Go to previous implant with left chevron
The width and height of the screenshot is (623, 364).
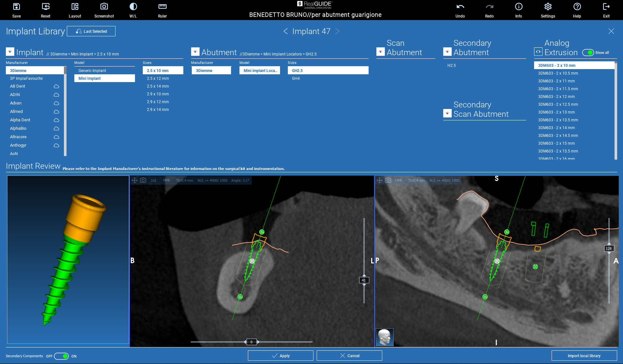pyautogui.click(x=286, y=31)
